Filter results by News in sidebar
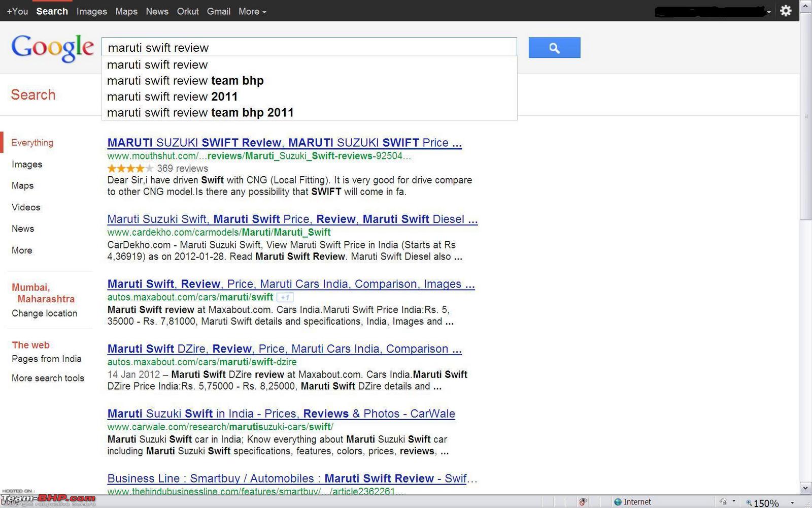 (x=23, y=229)
